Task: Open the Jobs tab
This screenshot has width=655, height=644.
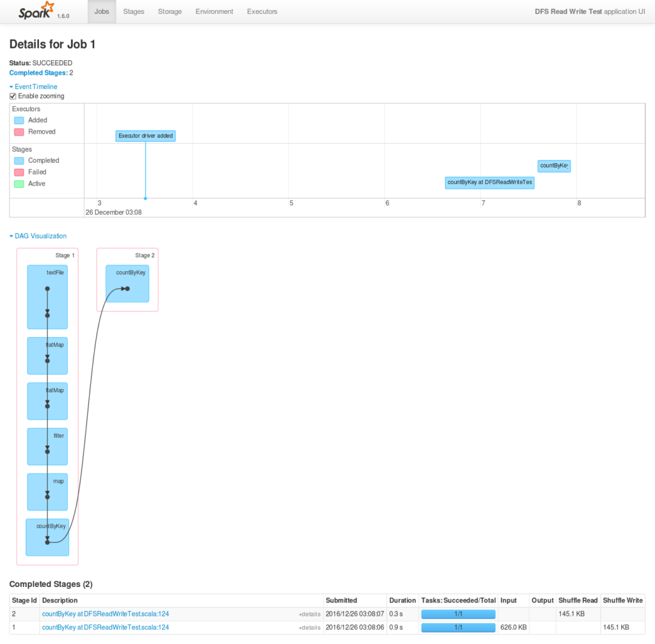Action: coord(102,12)
